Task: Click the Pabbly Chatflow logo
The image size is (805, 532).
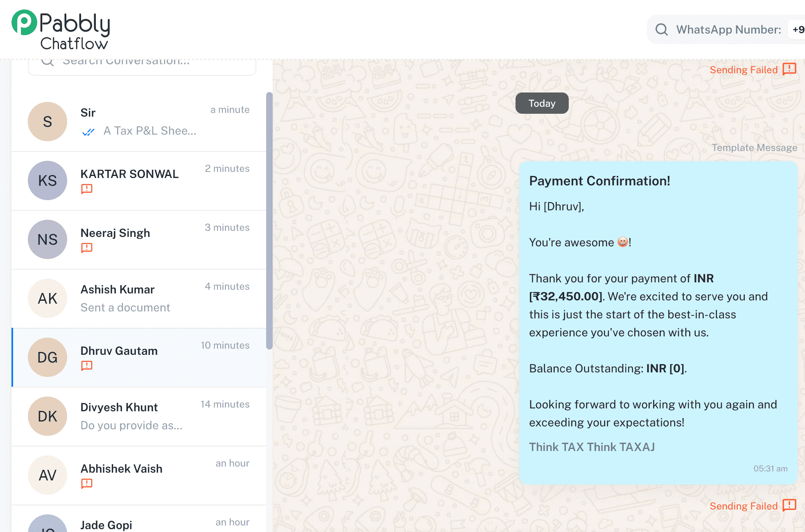Action: (x=61, y=30)
